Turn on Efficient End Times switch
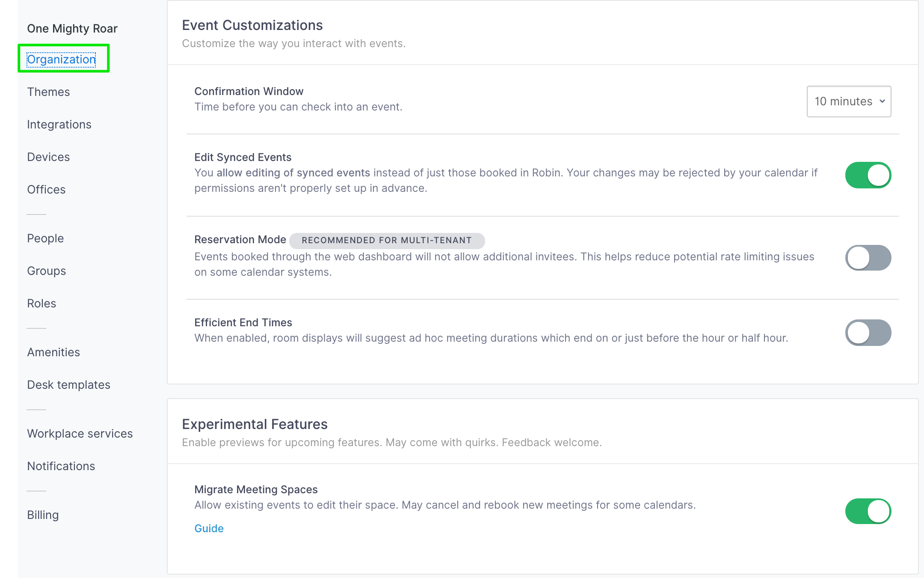Image resolution: width=924 pixels, height=578 pixels. point(868,333)
